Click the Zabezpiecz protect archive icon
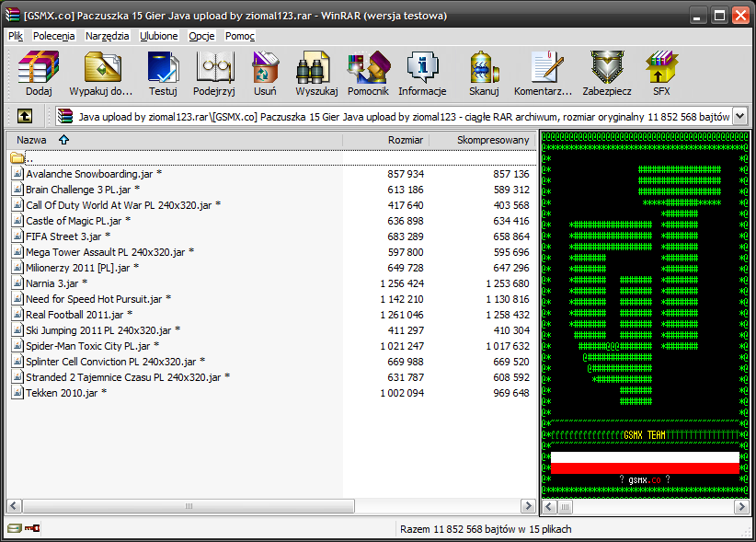Viewport: 756px width, 542px height. click(x=607, y=69)
